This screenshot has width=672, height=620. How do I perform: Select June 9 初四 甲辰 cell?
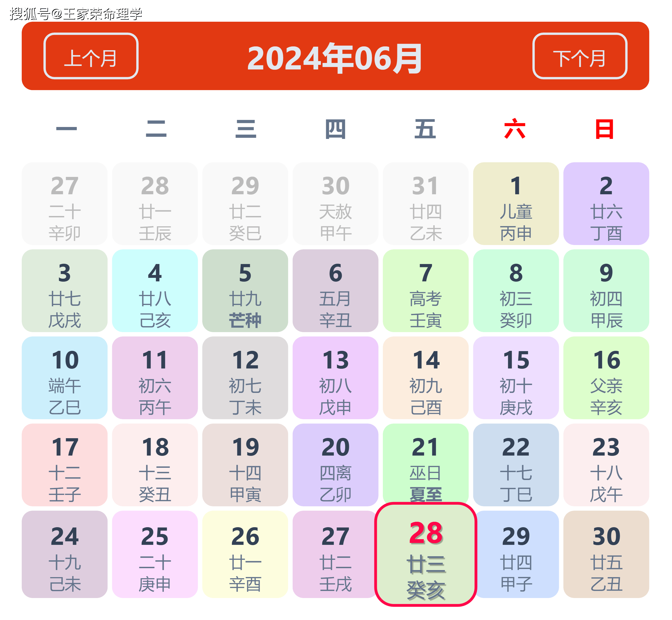tap(606, 291)
